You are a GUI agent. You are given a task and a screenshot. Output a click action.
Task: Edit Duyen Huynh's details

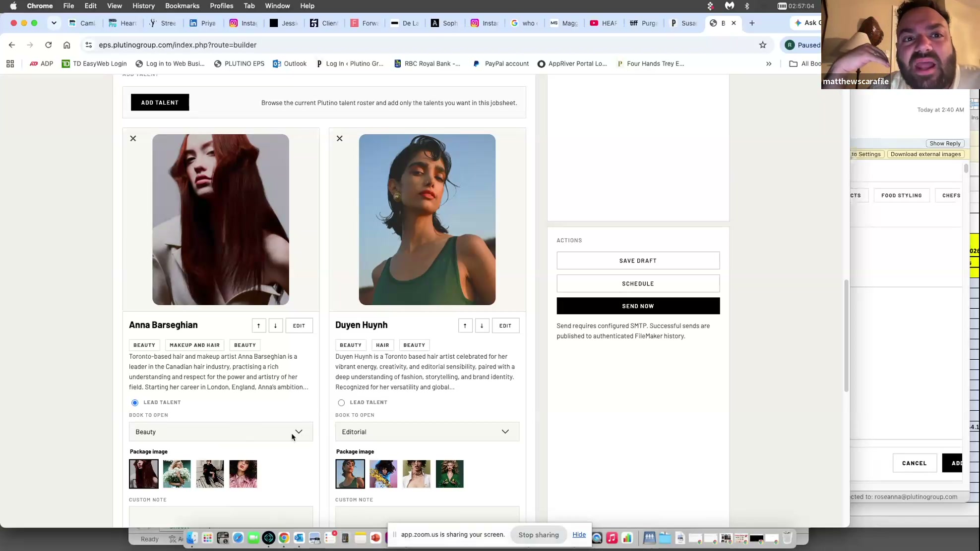(x=505, y=326)
